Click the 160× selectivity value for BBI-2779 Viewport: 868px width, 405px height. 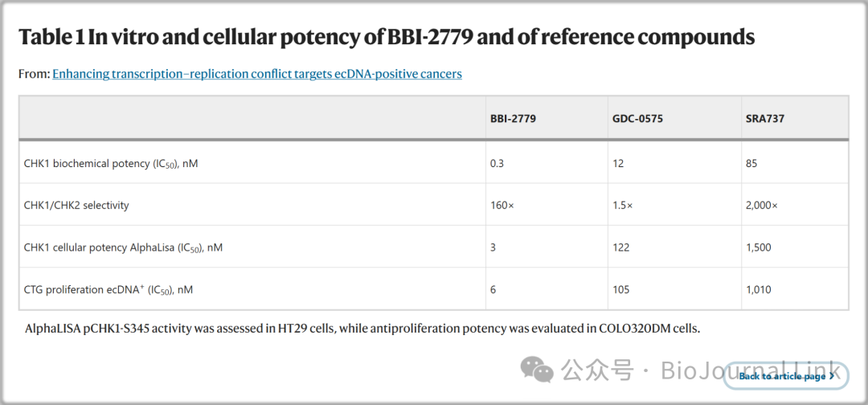(502, 205)
